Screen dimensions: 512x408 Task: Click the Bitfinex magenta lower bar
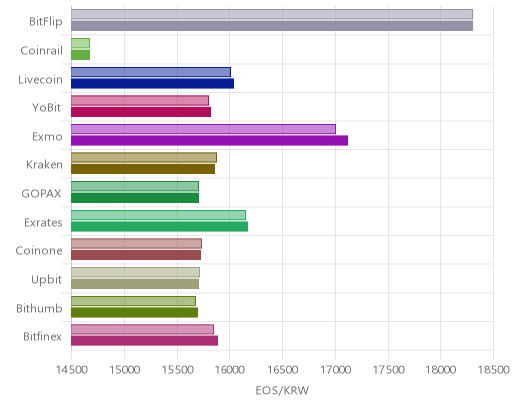pos(144,341)
